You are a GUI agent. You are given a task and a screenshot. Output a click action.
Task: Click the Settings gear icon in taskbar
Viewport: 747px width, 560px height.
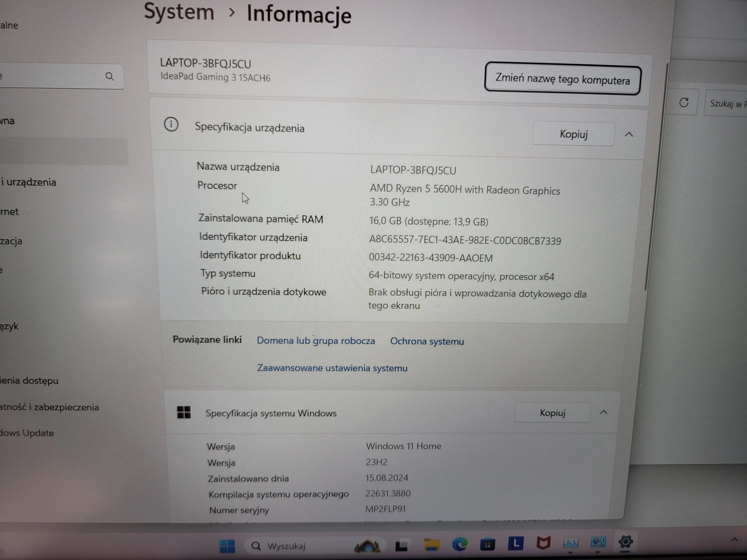pyautogui.click(x=625, y=542)
